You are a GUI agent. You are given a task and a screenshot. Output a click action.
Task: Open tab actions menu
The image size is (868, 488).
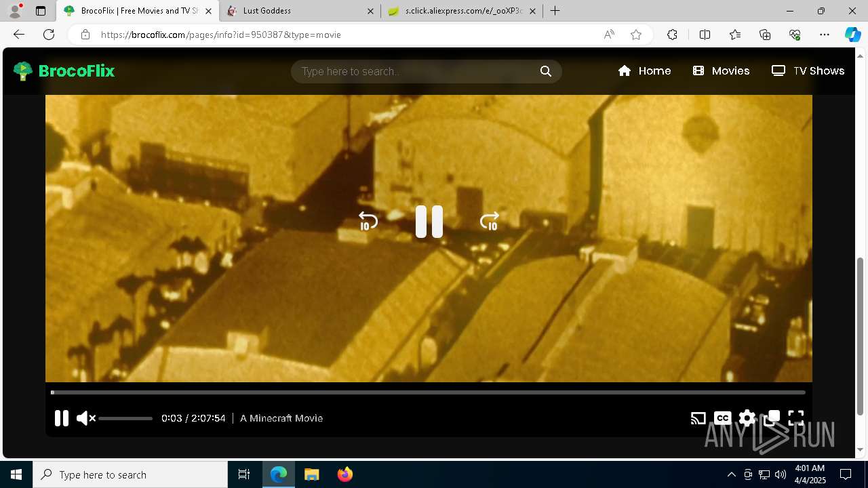click(x=41, y=11)
